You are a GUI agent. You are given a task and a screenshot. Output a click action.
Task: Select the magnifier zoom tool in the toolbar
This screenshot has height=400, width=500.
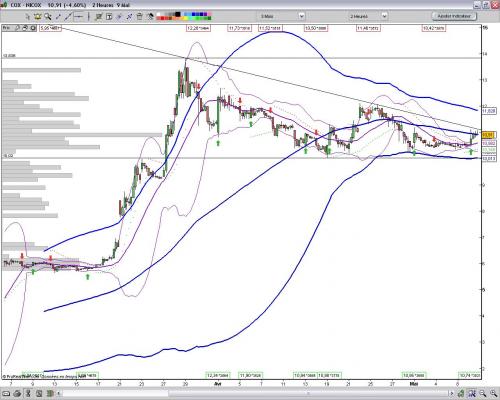click(x=48, y=16)
